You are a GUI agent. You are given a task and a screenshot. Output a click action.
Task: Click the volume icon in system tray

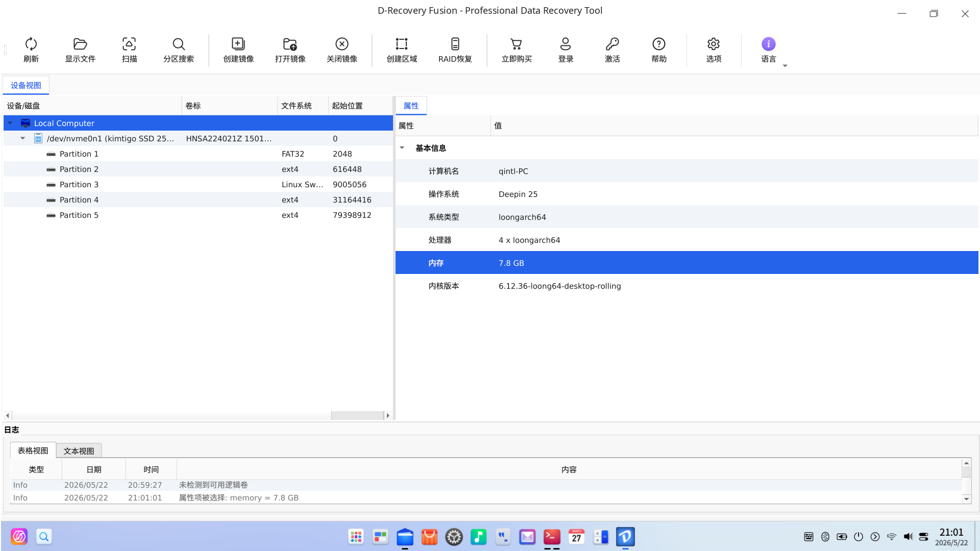(x=908, y=537)
